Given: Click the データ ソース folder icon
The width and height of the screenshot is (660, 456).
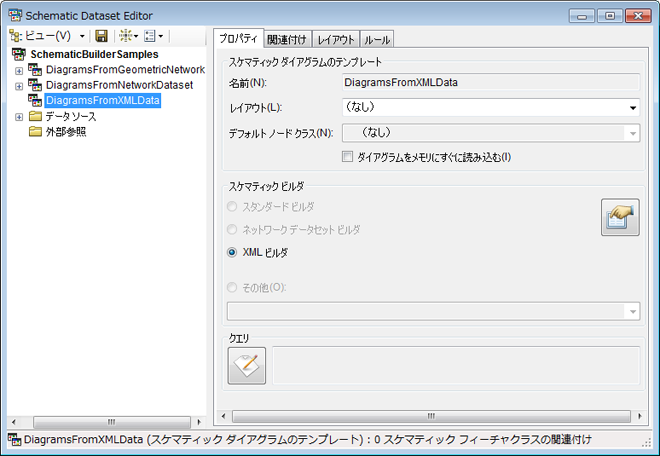Looking at the screenshot, I should pyautogui.click(x=35, y=116).
